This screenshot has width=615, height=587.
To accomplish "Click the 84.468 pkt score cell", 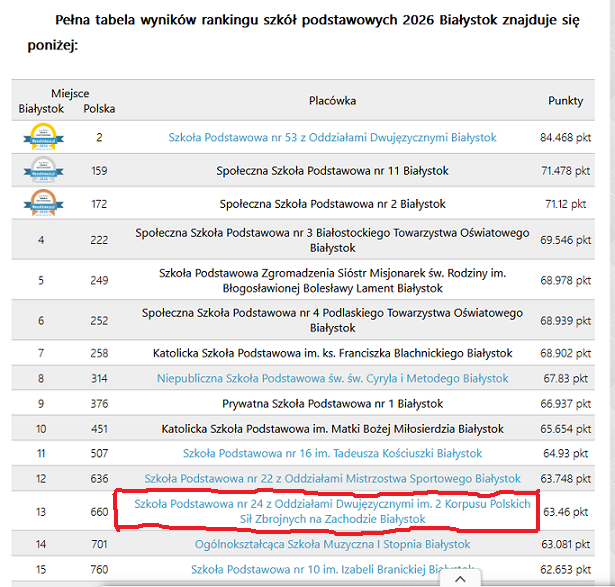I will click(565, 138).
